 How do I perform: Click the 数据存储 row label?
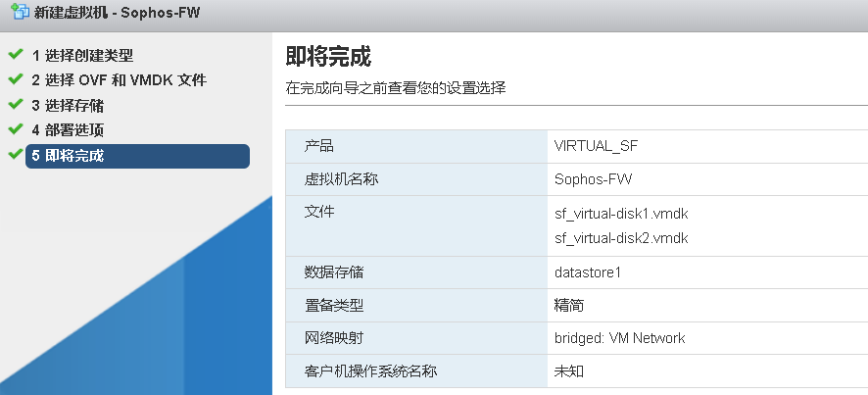(x=334, y=272)
